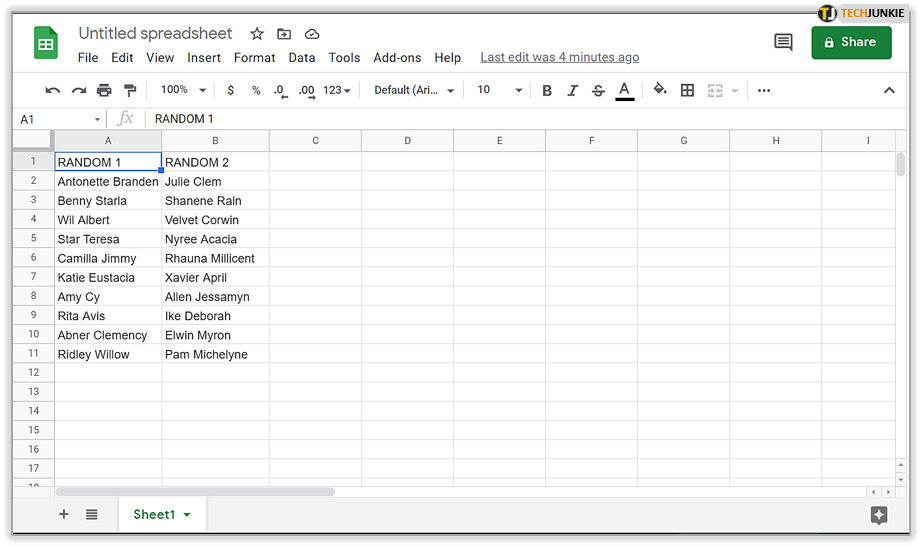Click the All sheets list icon

(x=91, y=514)
